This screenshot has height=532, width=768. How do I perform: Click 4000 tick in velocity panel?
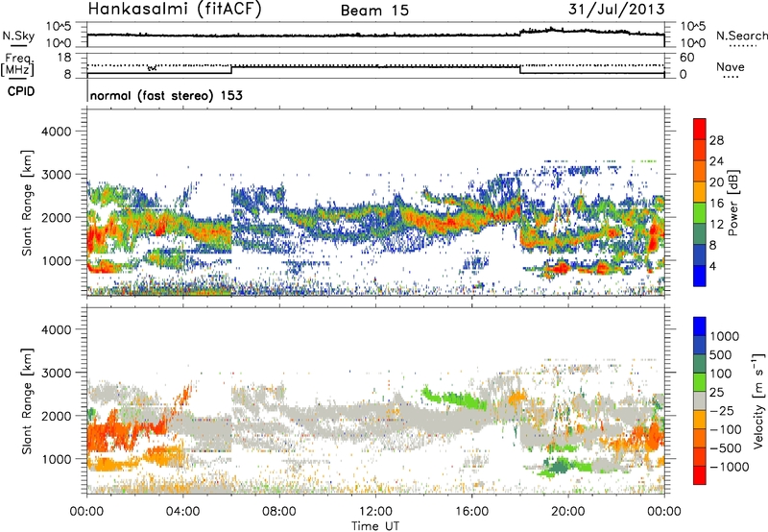[56, 329]
